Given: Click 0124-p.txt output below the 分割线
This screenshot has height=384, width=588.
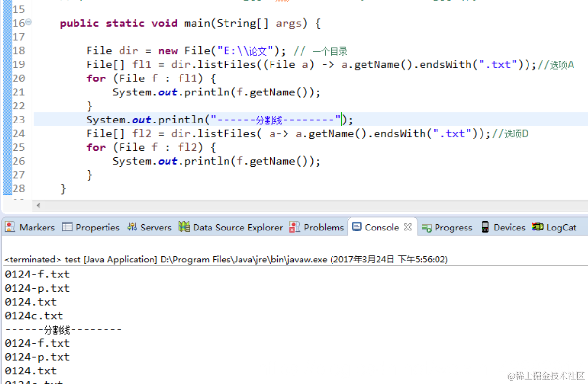Looking at the screenshot, I should pos(37,357).
